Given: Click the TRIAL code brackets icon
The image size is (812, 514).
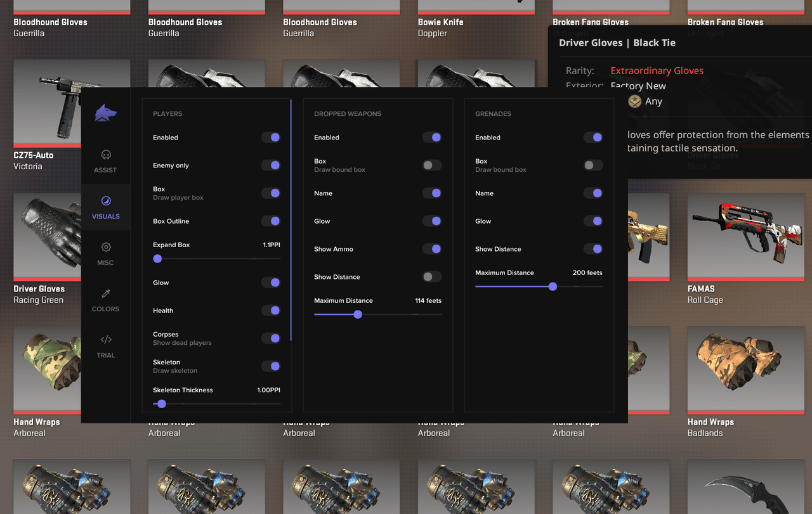Looking at the screenshot, I should pos(105,340).
